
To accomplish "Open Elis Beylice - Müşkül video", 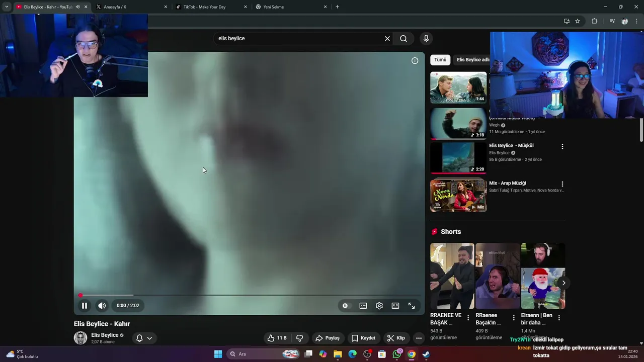I will [x=511, y=145].
